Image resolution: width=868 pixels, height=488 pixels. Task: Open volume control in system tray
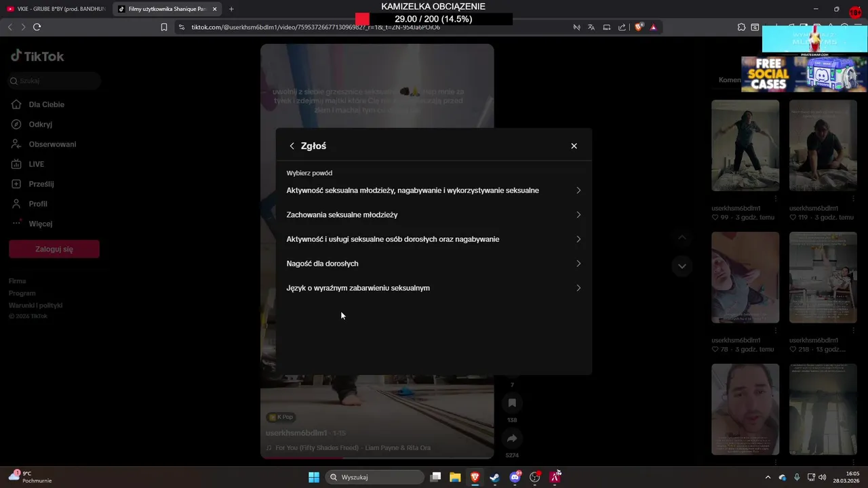click(x=823, y=477)
